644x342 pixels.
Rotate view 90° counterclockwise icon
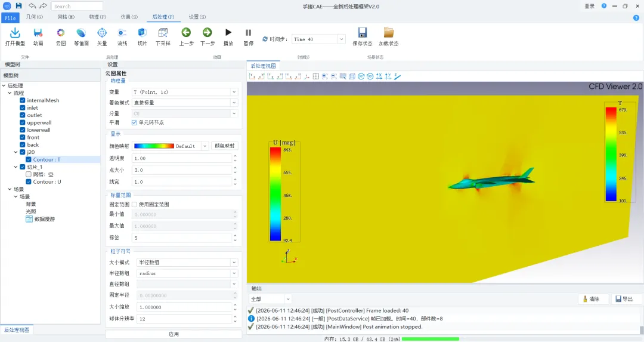click(x=370, y=76)
